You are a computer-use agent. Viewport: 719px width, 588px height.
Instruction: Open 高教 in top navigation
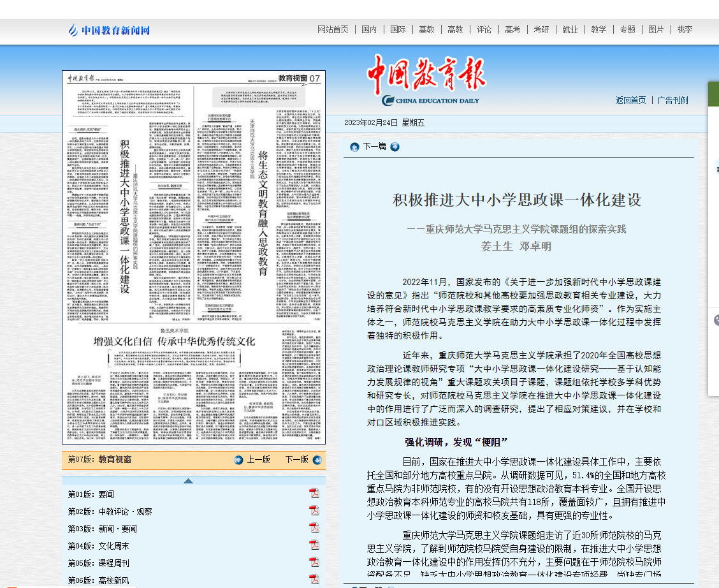pos(455,29)
